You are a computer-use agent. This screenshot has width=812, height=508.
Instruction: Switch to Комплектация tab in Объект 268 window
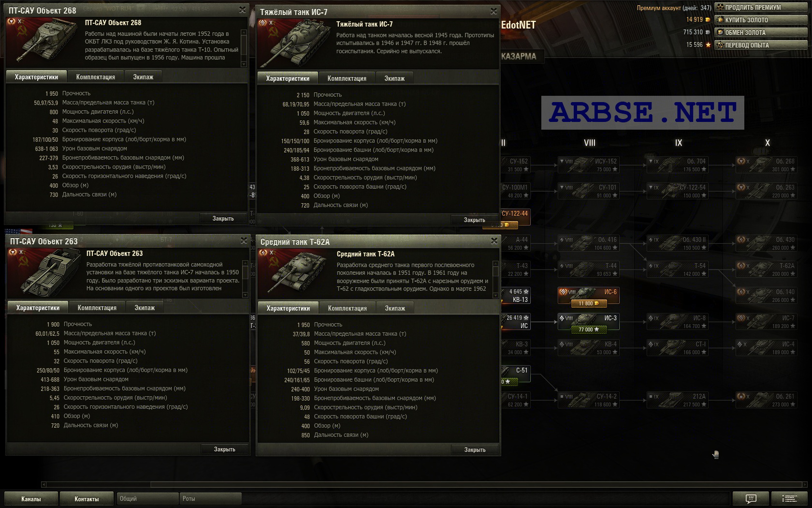95,77
